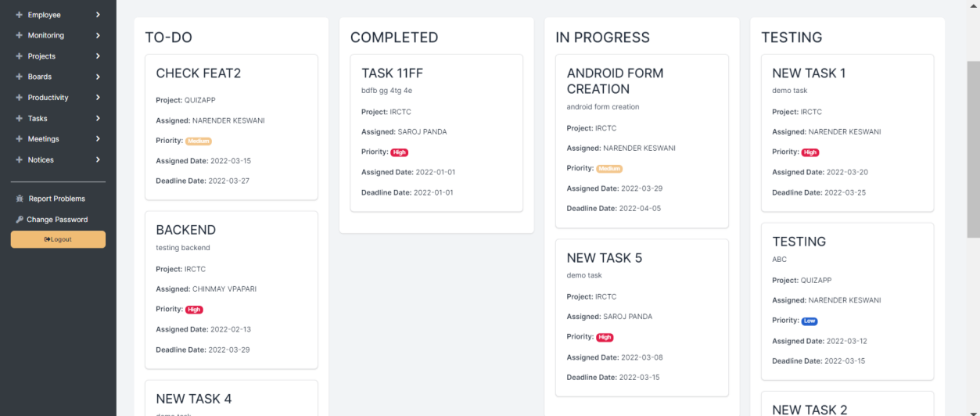980x416 pixels.
Task: Click description 'bdfb gg 4tg 4e'
Action: (x=386, y=91)
